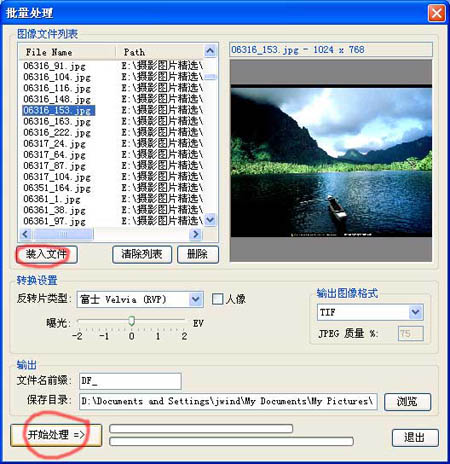
Task: Click the landscape preview image
Action: tap(331, 161)
